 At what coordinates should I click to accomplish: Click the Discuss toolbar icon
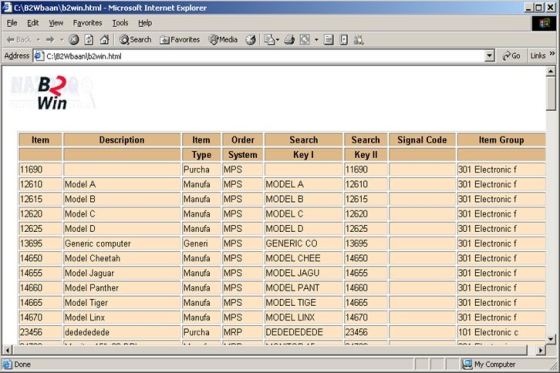coord(329,40)
